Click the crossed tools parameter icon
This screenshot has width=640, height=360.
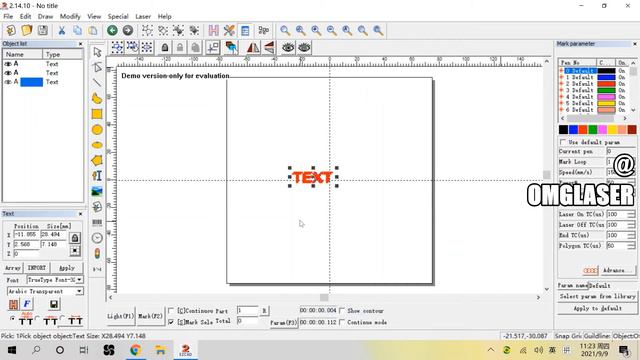[x=229, y=30]
